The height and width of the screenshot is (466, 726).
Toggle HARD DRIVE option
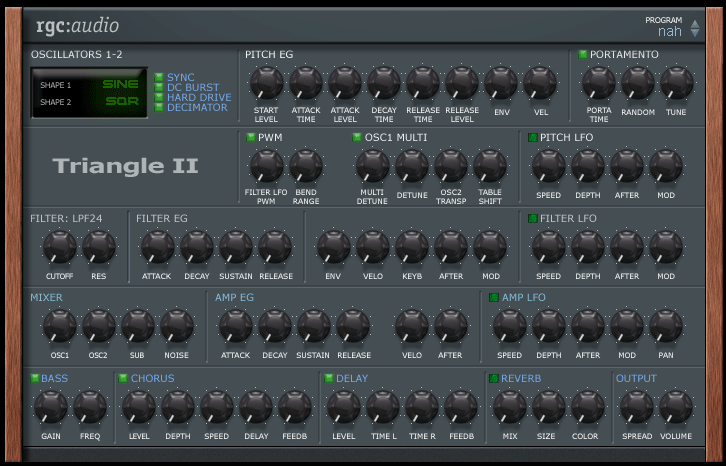(159, 97)
